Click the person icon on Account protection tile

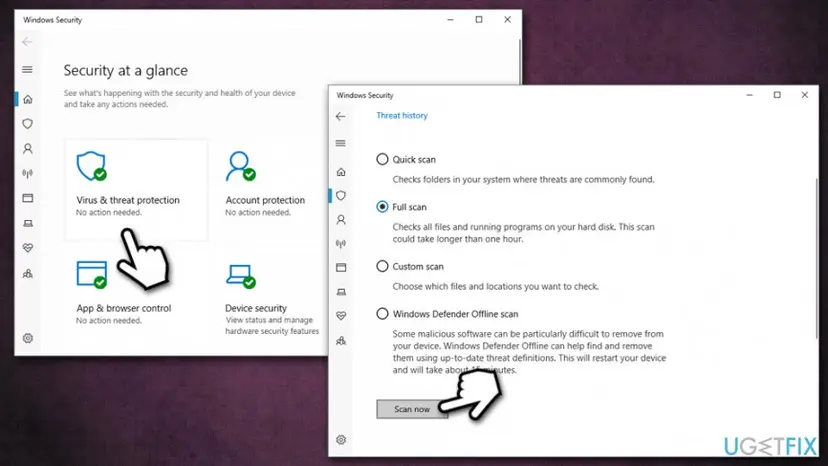tap(240, 166)
